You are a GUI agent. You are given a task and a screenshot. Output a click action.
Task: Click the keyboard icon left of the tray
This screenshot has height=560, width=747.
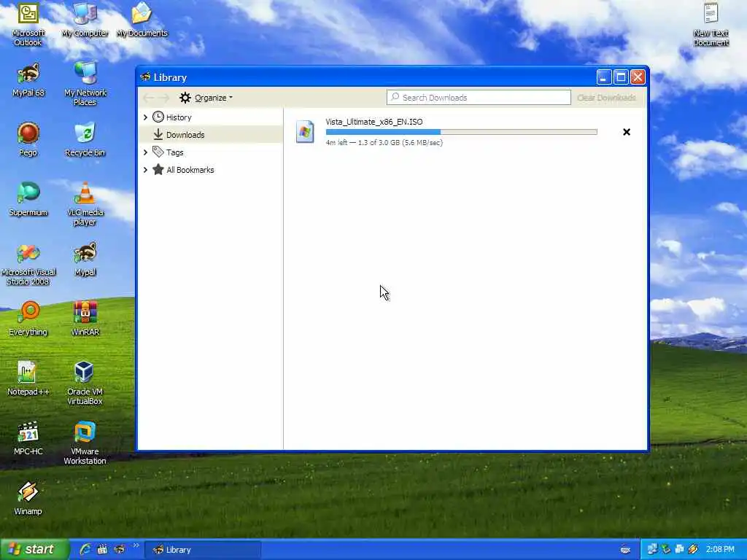click(x=625, y=550)
